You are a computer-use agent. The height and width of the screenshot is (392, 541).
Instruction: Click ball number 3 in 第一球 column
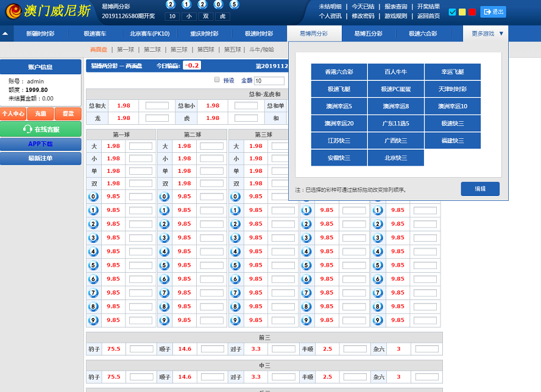pos(94,238)
